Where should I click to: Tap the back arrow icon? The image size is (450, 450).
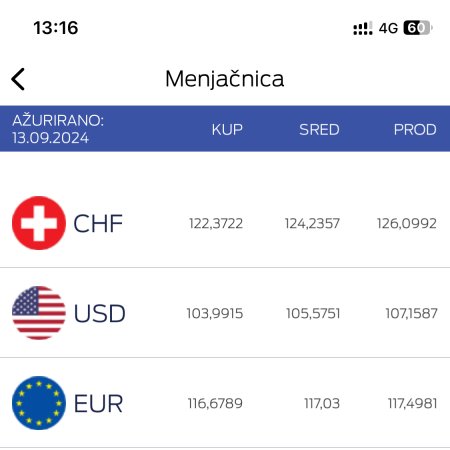coord(18,79)
